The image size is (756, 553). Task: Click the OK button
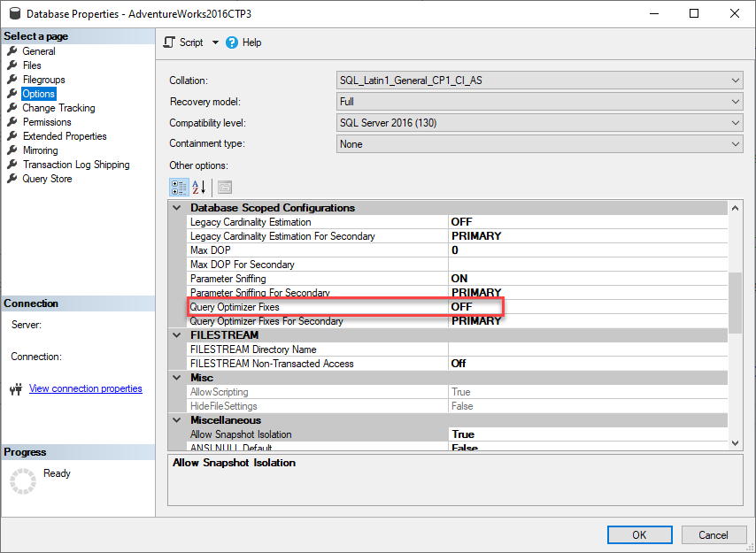[x=639, y=535]
